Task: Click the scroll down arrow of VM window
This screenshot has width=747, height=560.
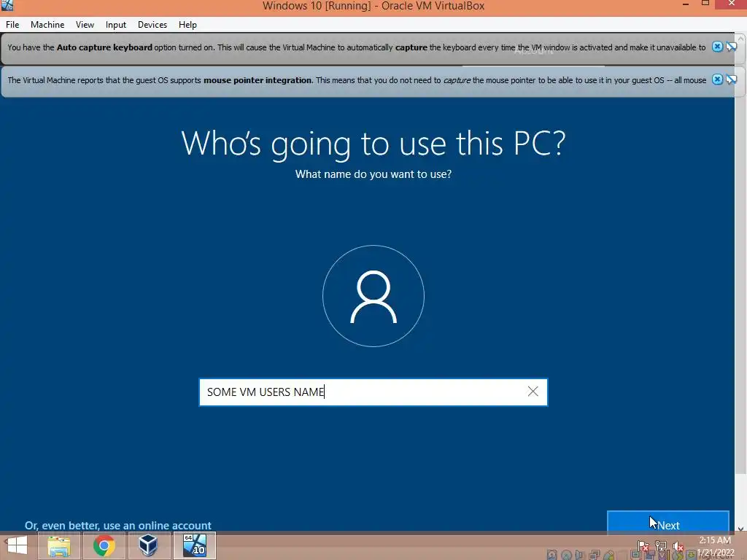Action: tap(740, 528)
